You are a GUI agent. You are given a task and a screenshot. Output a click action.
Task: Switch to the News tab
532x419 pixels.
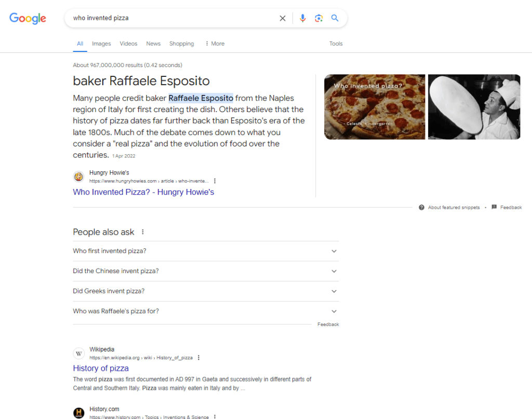click(153, 44)
